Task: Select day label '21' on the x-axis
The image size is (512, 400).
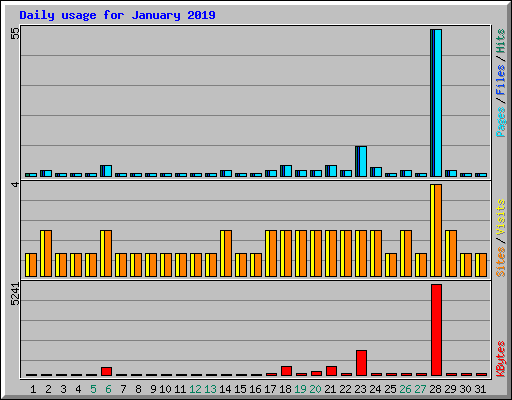Action: [330, 389]
